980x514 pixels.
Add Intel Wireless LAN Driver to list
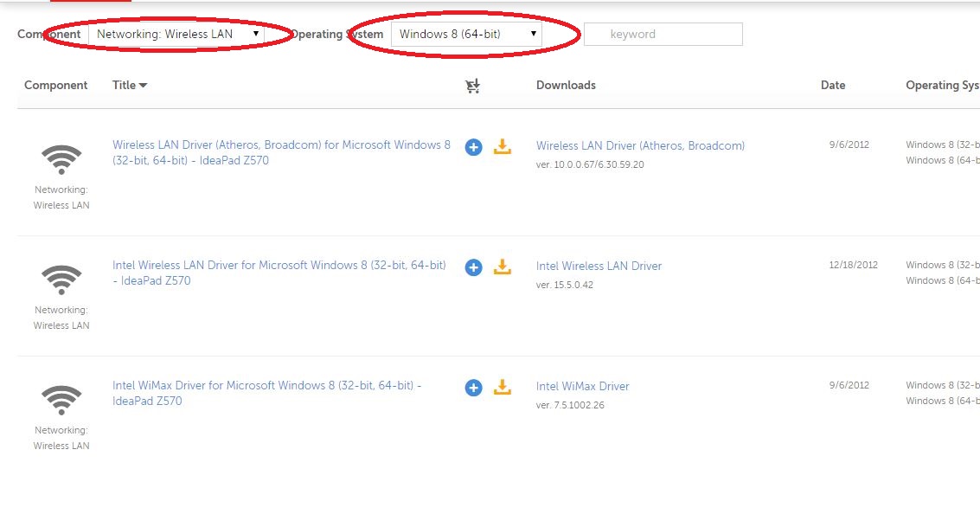click(473, 267)
